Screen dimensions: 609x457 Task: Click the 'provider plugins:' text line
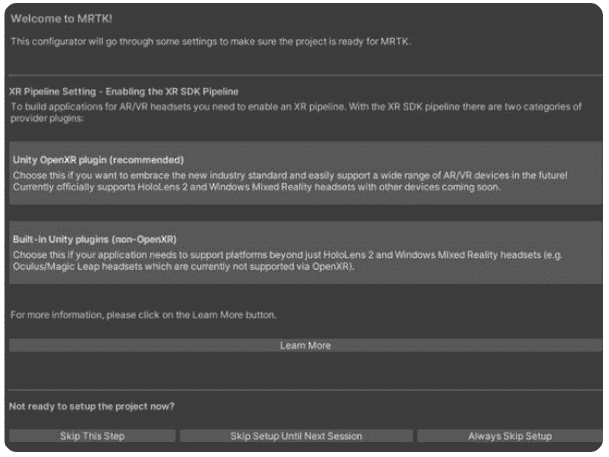click(47, 118)
